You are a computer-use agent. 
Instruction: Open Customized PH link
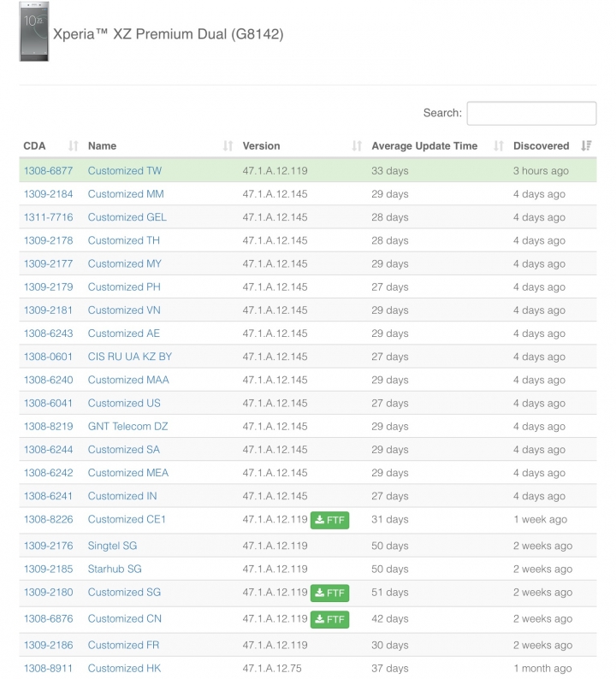click(124, 286)
